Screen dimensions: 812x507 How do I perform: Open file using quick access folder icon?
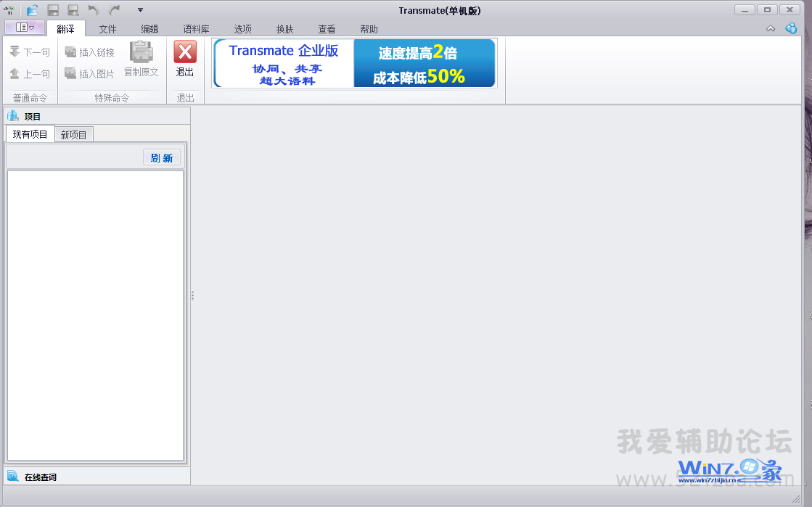(32, 10)
